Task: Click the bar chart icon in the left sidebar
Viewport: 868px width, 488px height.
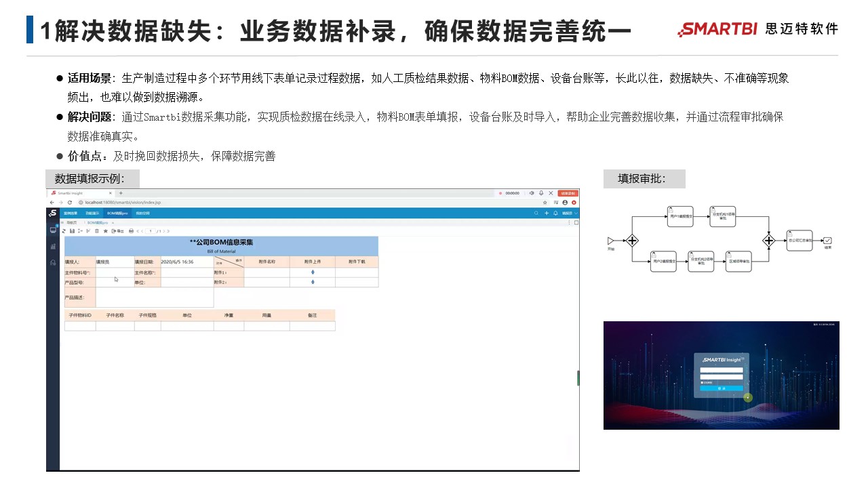Action: [53, 247]
